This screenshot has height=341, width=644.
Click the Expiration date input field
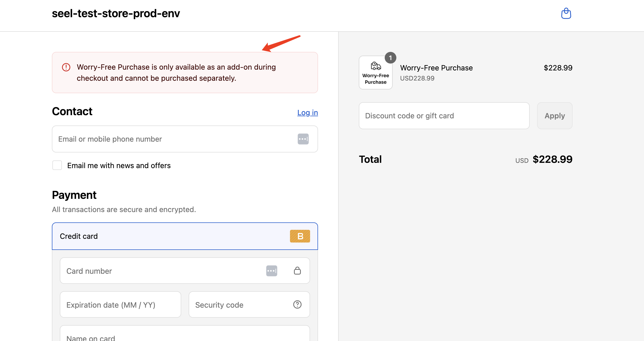click(x=120, y=305)
